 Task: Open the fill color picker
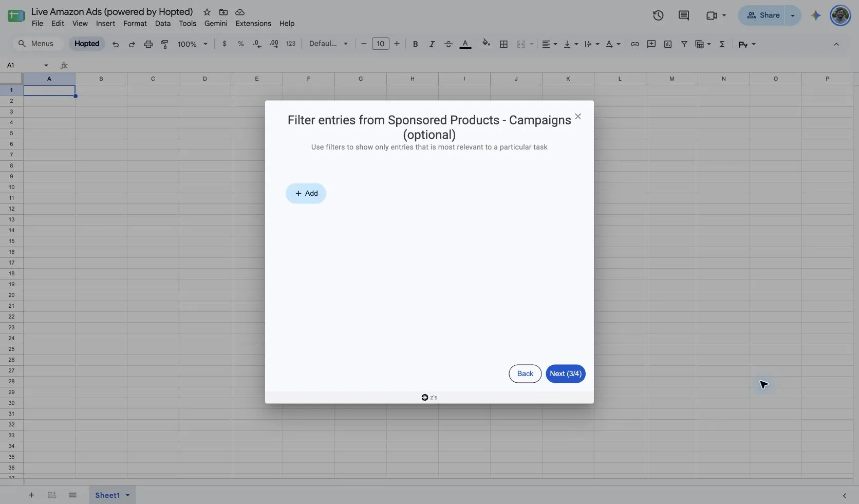[486, 44]
